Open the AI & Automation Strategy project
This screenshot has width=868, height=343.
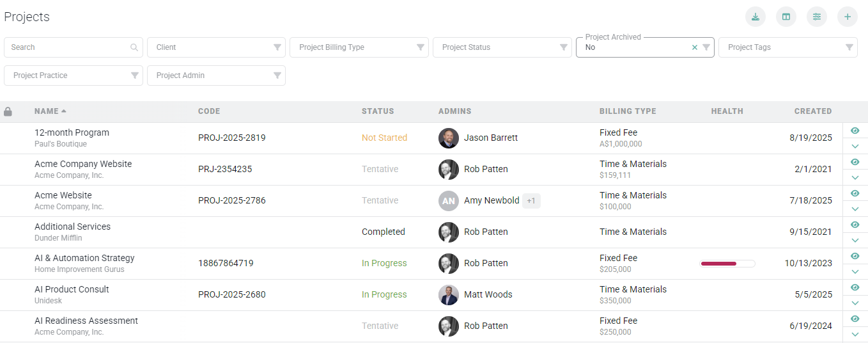[x=84, y=259]
